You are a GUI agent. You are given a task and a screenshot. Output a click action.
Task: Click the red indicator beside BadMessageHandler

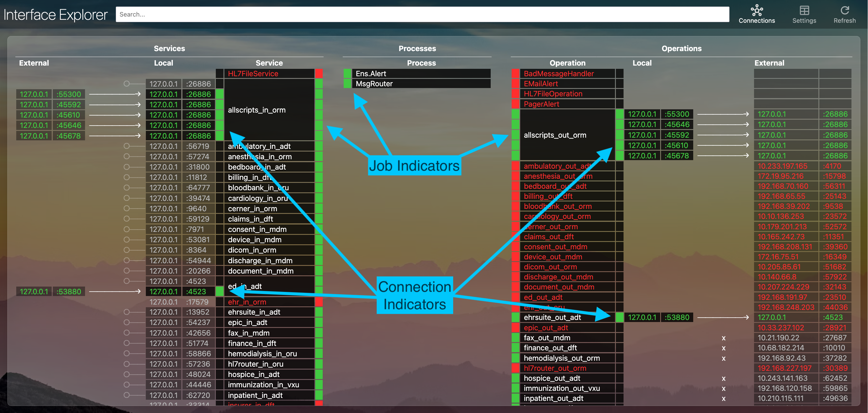click(x=515, y=74)
